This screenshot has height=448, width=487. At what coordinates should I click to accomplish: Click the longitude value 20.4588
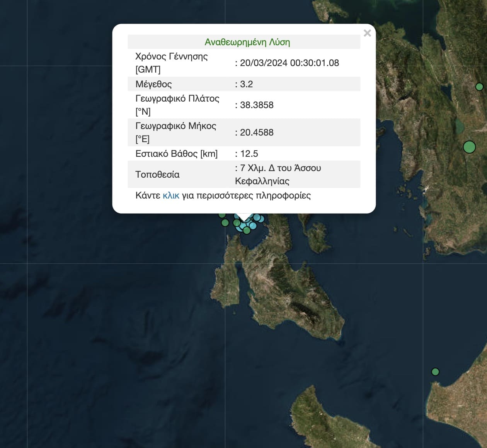point(257,132)
